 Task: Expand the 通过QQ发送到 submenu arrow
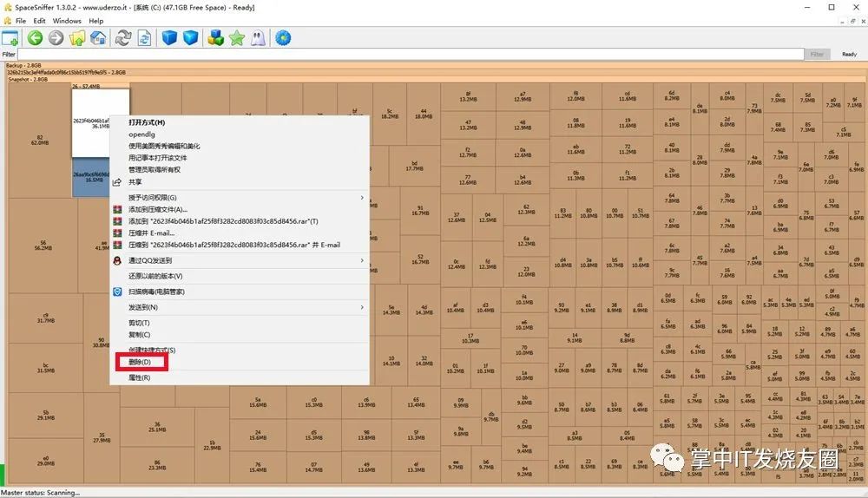coord(362,260)
